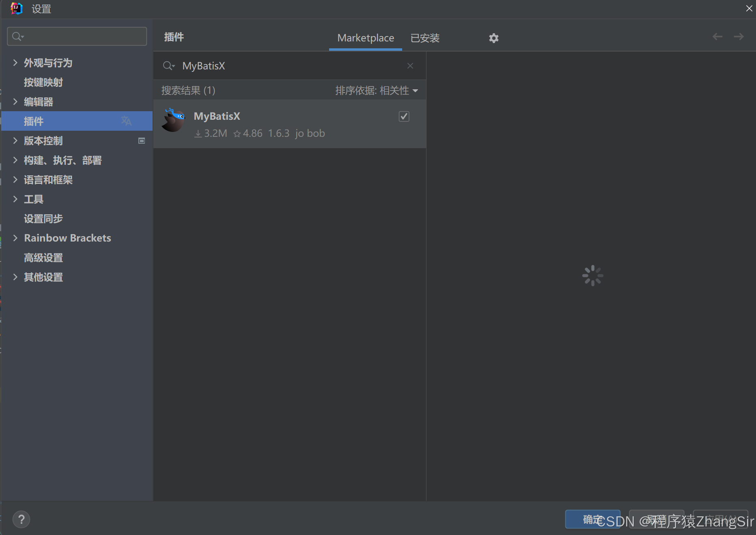Expand the 外观与行为 section
Screen dimensions: 756x535
15,63
